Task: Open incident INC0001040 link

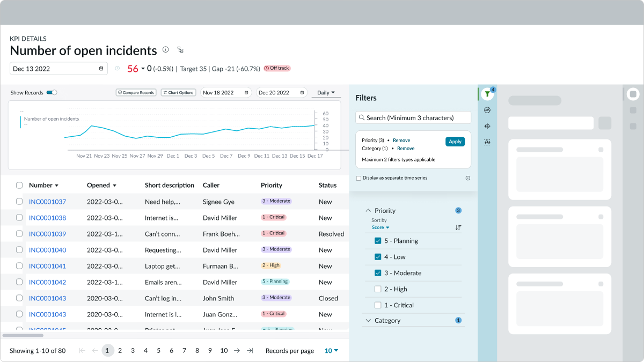Action: pyautogui.click(x=47, y=250)
